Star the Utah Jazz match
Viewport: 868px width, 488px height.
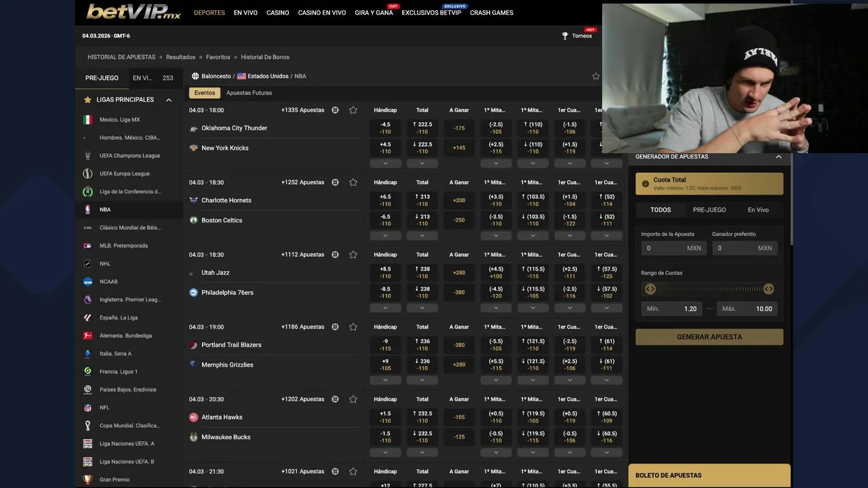(353, 255)
